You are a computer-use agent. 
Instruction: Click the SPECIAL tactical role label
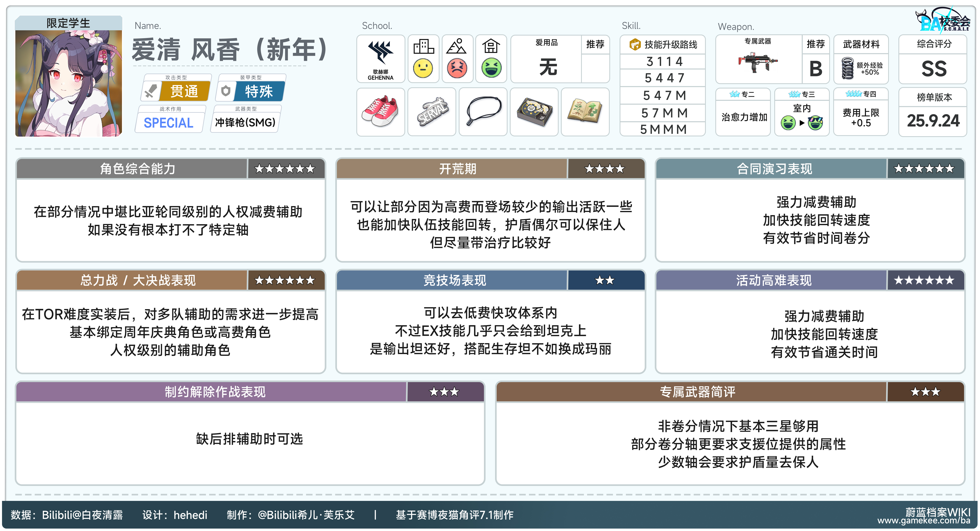[169, 123]
